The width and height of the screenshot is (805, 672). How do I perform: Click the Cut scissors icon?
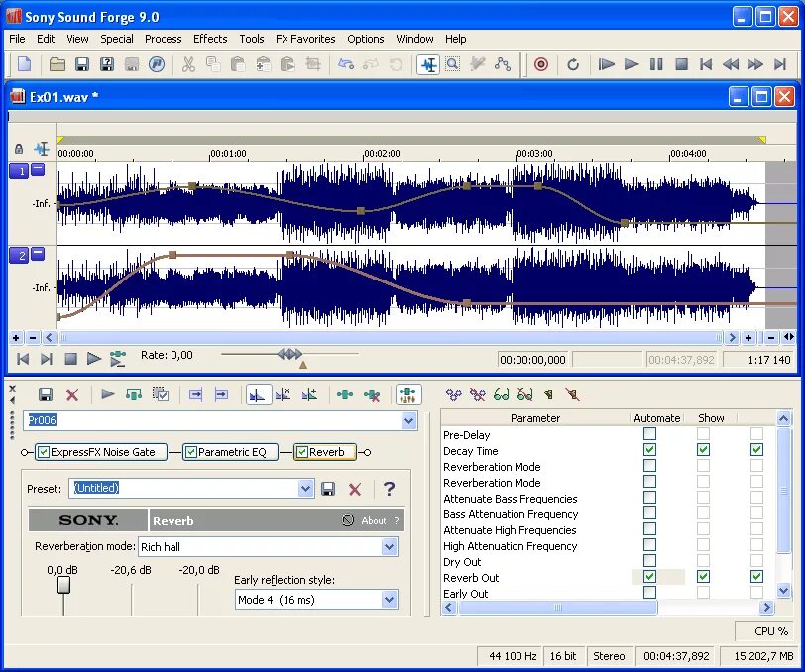pos(188,64)
